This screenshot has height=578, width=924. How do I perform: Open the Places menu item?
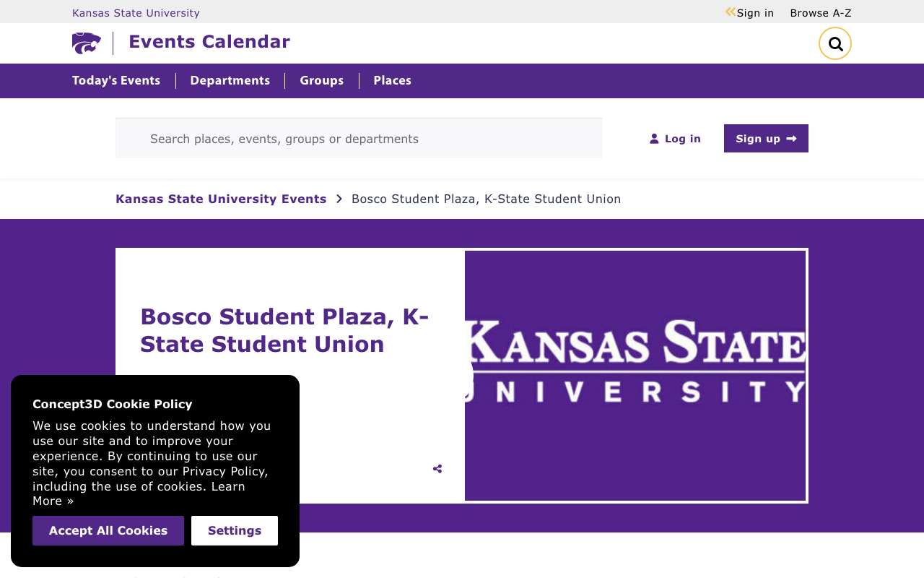393,81
